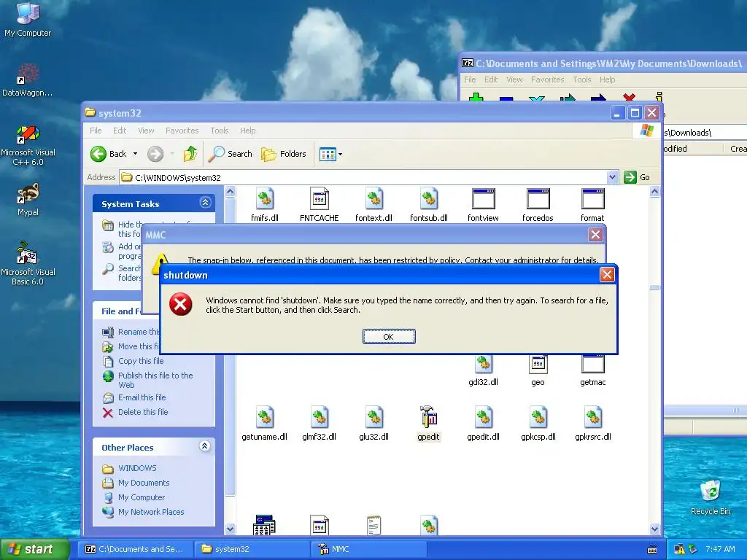
Task: Select the fmifs.dll file icon
Action: click(264, 199)
